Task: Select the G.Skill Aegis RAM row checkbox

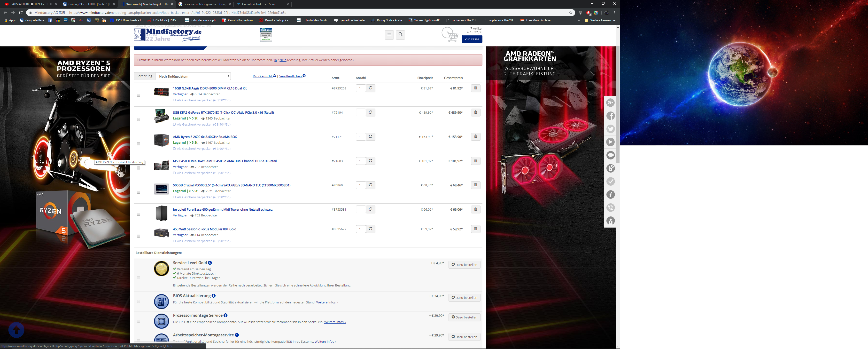Action: (x=139, y=95)
